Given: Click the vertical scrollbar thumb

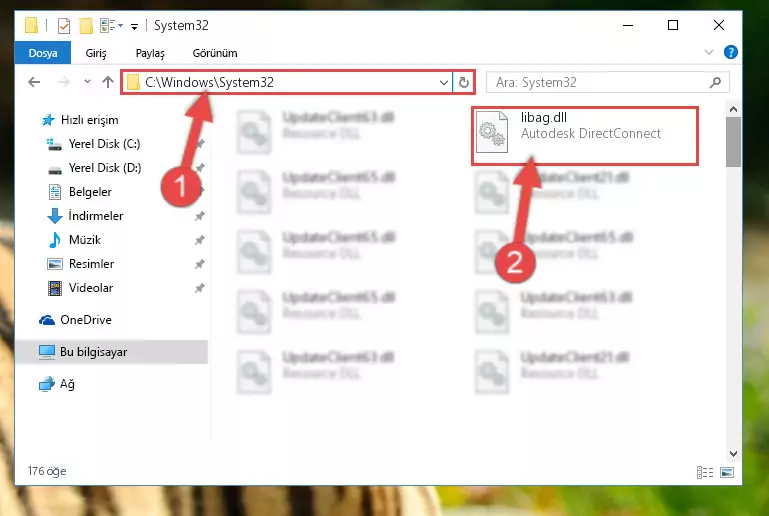Looking at the screenshot, I should tap(733, 142).
